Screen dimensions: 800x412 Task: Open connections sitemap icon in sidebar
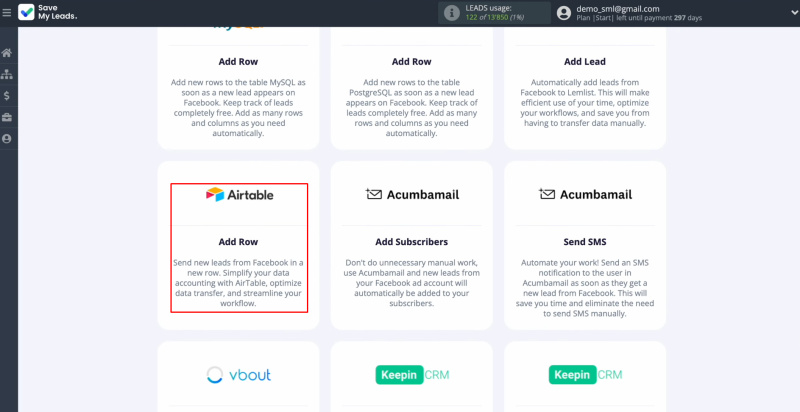click(7, 74)
